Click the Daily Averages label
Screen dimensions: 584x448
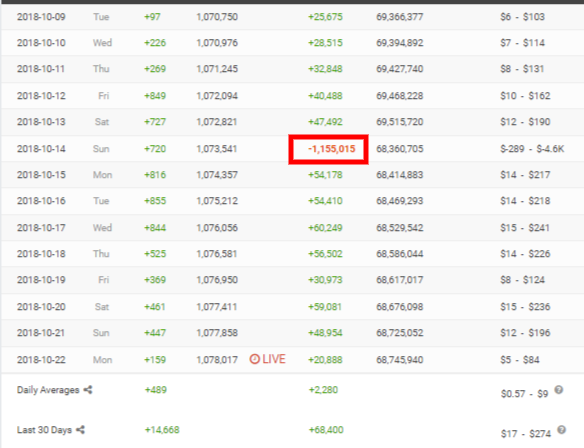pos(48,390)
